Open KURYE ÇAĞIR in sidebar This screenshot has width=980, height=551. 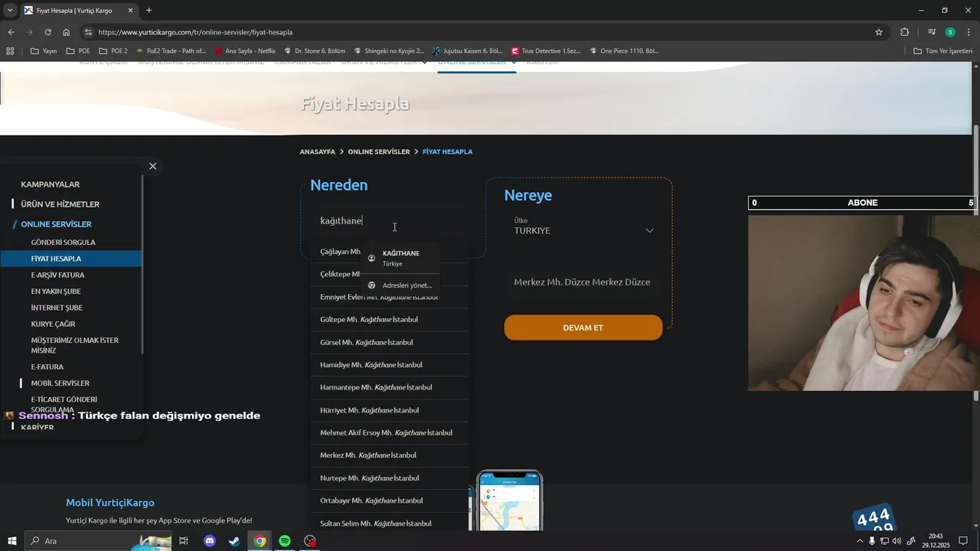pyautogui.click(x=53, y=324)
